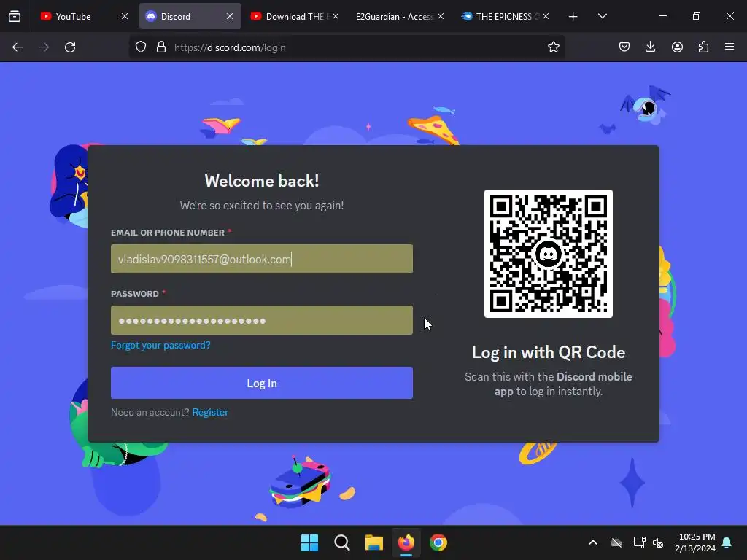747x560 pixels.
Task: Bookmark this page with the star icon
Action: [x=553, y=47]
